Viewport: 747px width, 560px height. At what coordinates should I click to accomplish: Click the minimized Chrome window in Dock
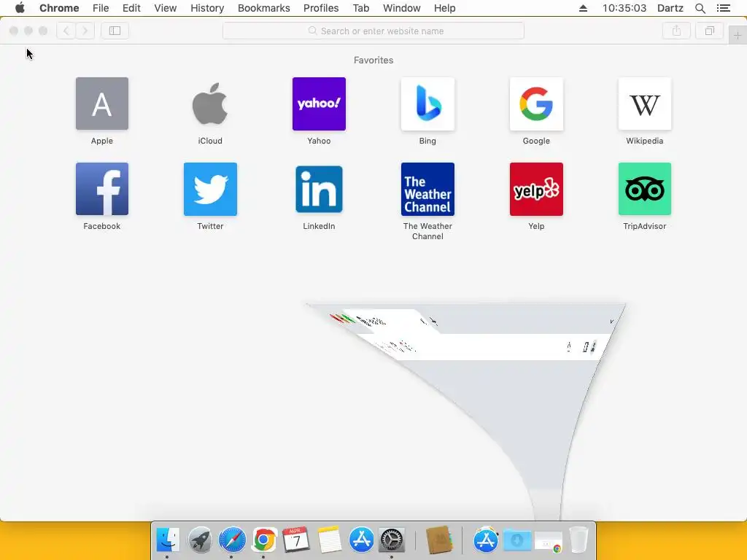(549, 542)
